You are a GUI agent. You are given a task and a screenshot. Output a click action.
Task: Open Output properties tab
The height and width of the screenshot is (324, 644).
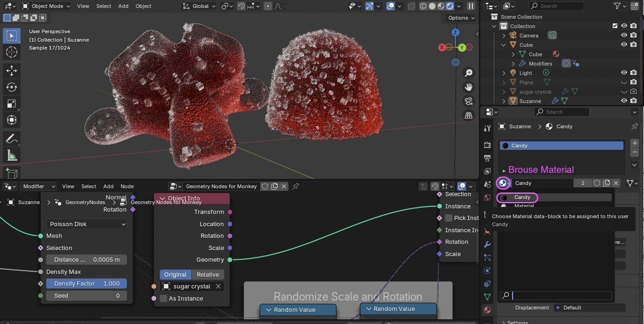(x=487, y=158)
